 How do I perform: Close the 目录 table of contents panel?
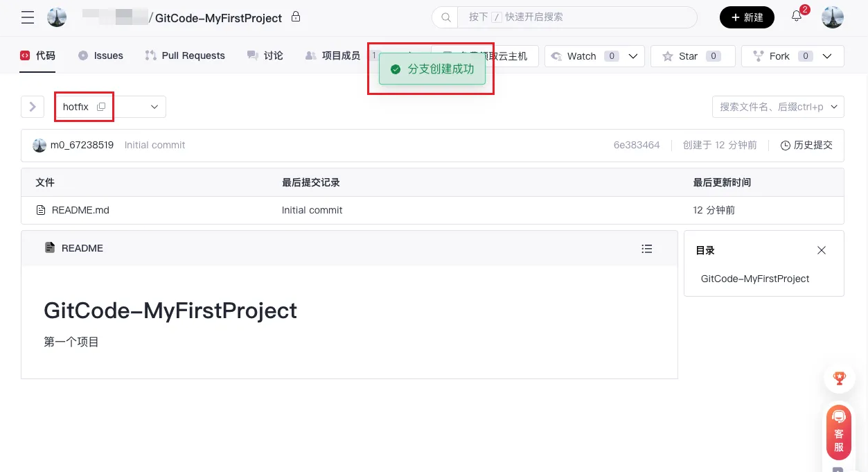click(822, 250)
